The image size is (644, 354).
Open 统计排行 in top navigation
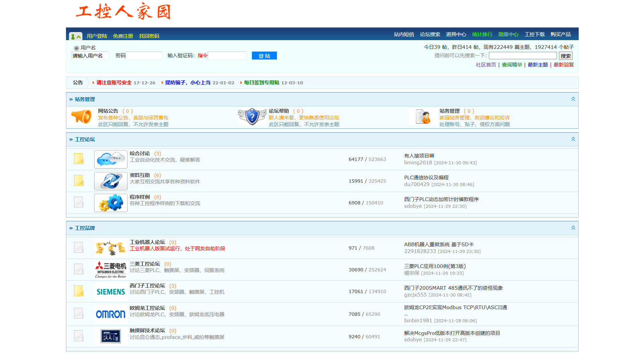[482, 34]
